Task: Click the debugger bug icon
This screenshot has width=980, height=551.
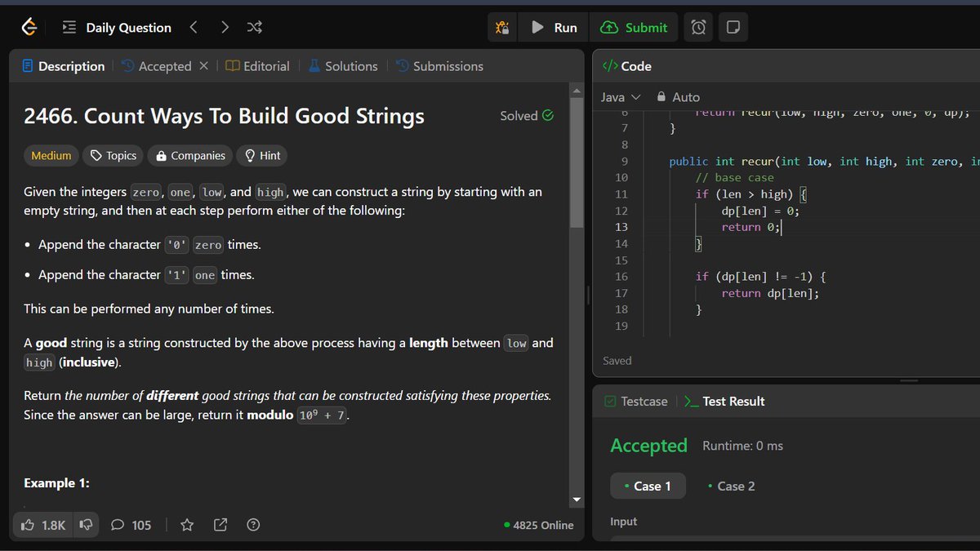Action: 503,28
